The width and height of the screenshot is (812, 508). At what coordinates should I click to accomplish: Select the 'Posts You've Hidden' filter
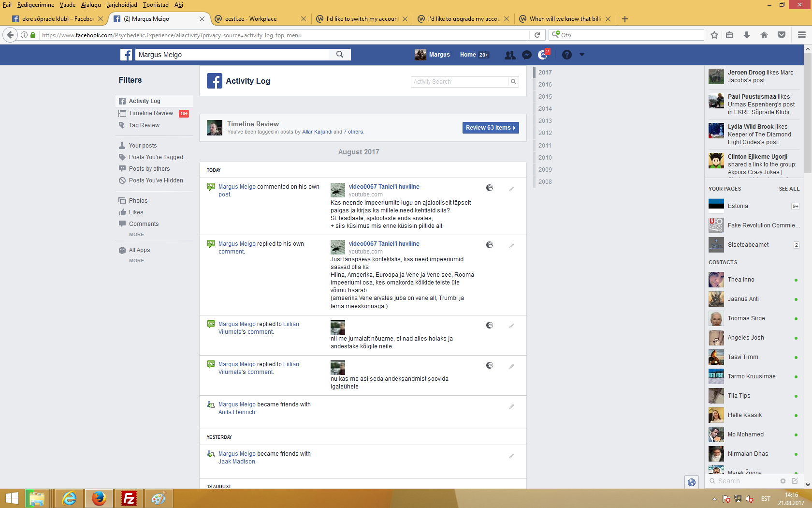(x=156, y=180)
